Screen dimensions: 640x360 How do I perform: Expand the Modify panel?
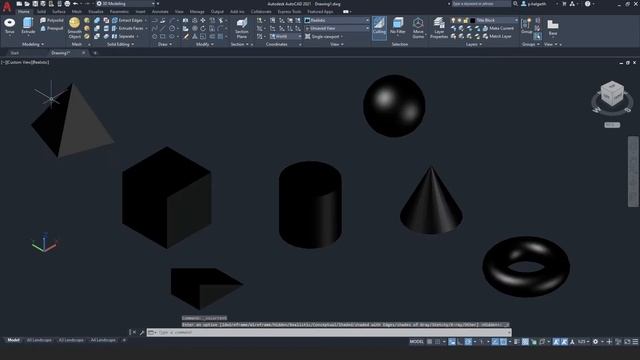click(204, 44)
